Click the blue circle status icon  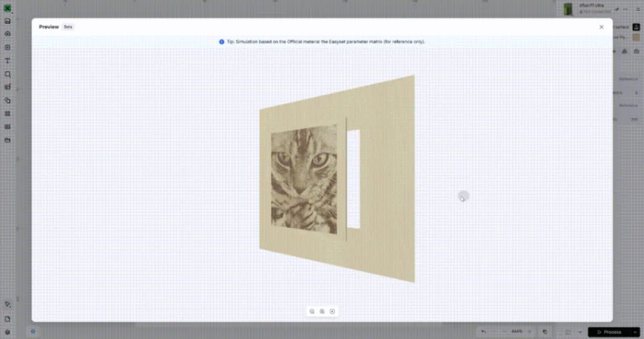pyautogui.click(x=33, y=331)
